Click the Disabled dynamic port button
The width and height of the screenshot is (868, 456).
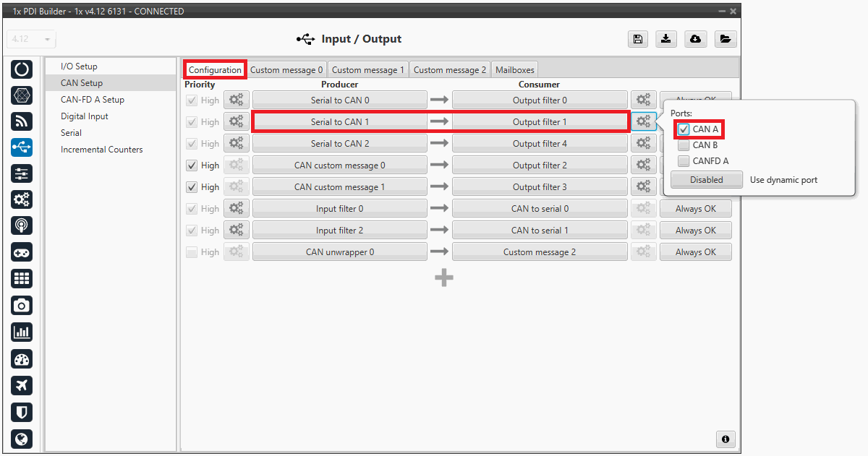pos(706,180)
